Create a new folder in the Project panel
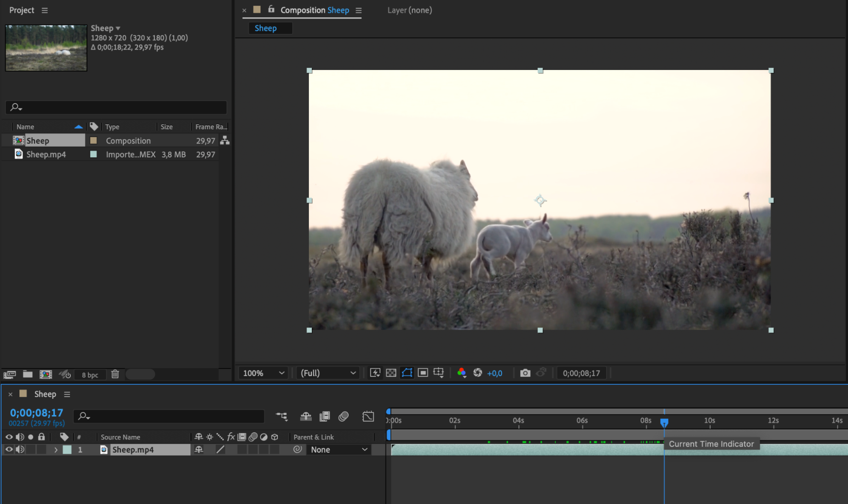Screen dimensions: 848x504 tap(28, 374)
